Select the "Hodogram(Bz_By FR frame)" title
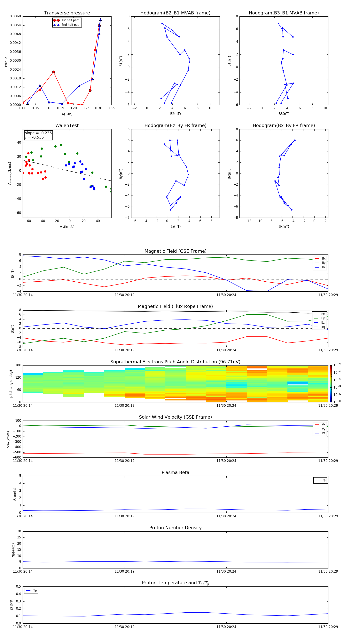This screenshot has width=351, height=644. (x=175, y=125)
